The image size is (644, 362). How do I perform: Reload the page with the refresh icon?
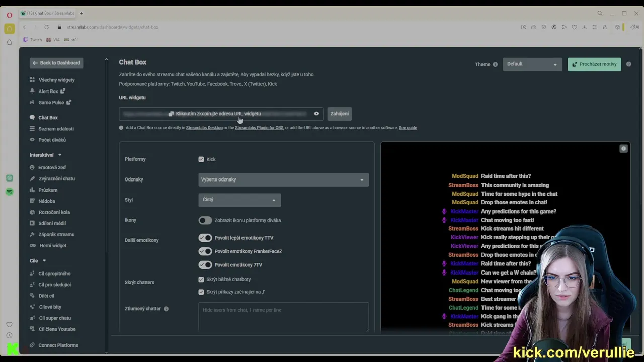point(46,27)
